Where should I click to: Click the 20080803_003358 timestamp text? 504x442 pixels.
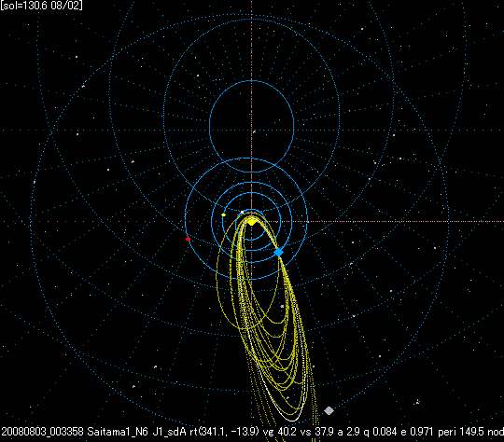[42, 432]
